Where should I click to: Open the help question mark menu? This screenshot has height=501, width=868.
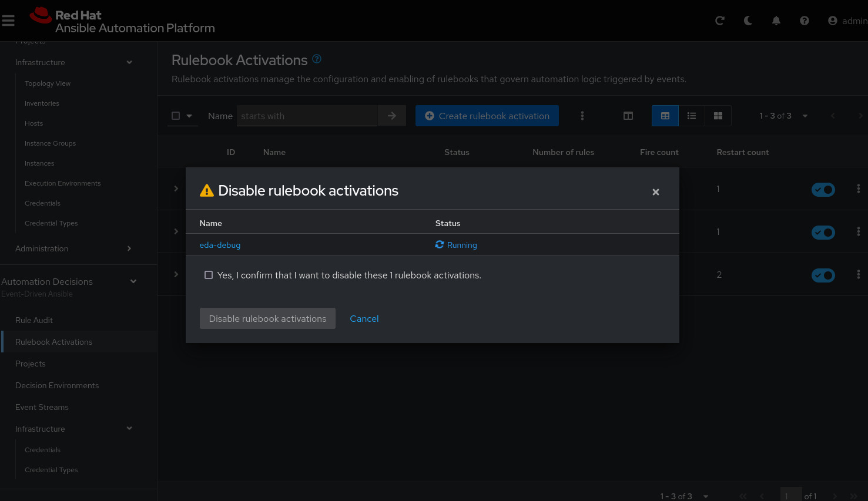point(805,21)
